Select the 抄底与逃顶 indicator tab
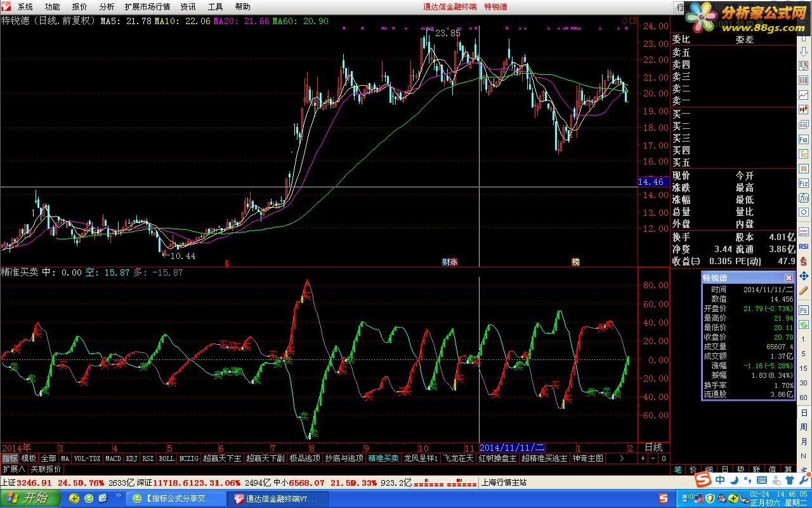This screenshot has height=508, width=812. [x=344, y=458]
